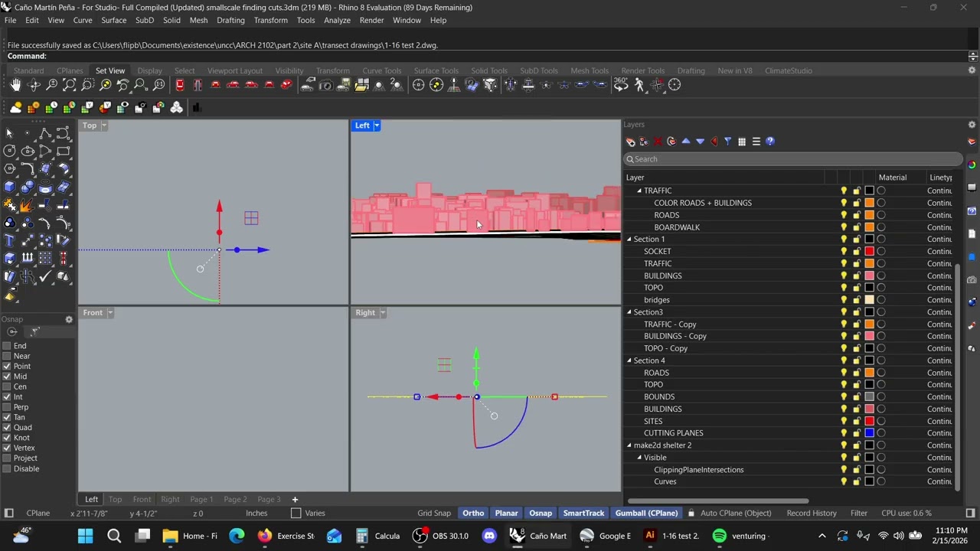
Task: Click the Move Layer Up arrow icon
Action: pyautogui.click(x=686, y=142)
